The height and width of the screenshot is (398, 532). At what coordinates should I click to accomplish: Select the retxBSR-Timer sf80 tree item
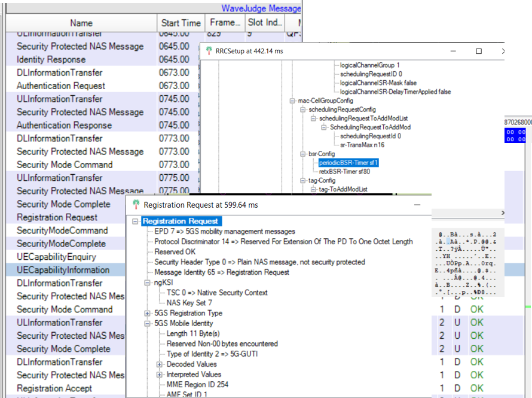344,171
